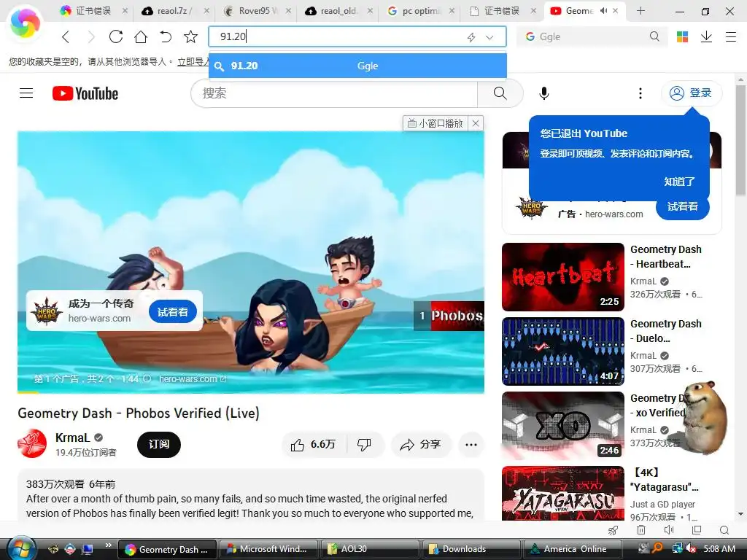Open the Yatagarasu 4K video thumbnail

coord(562,494)
